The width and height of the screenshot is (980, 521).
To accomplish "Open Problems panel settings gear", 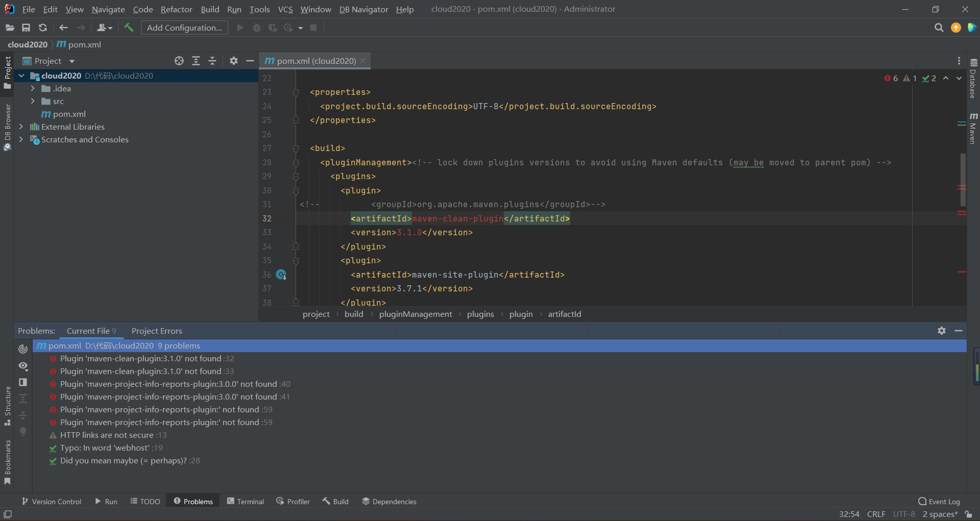I will tap(942, 331).
